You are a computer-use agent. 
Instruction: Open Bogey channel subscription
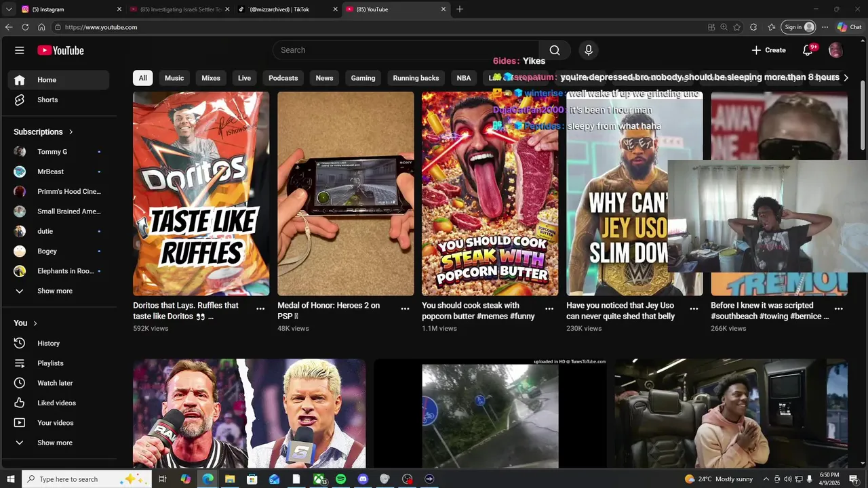tap(58, 251)
